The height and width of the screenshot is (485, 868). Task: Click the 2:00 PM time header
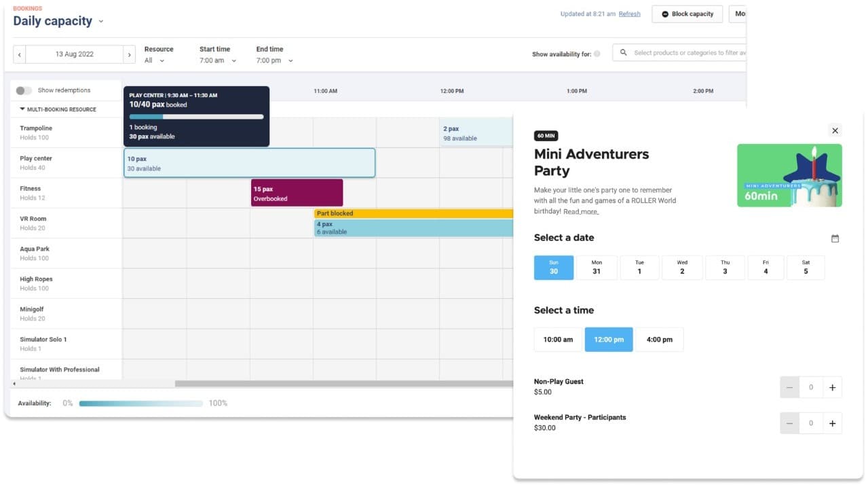[703, 91]
